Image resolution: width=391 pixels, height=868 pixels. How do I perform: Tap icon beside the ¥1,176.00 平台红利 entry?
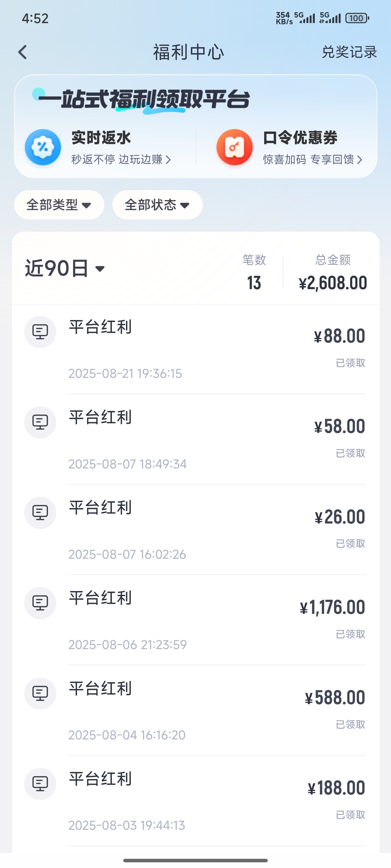(40, 603)
